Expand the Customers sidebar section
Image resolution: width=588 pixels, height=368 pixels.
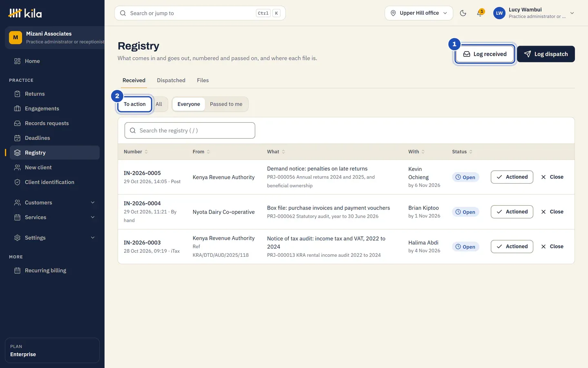55,202
